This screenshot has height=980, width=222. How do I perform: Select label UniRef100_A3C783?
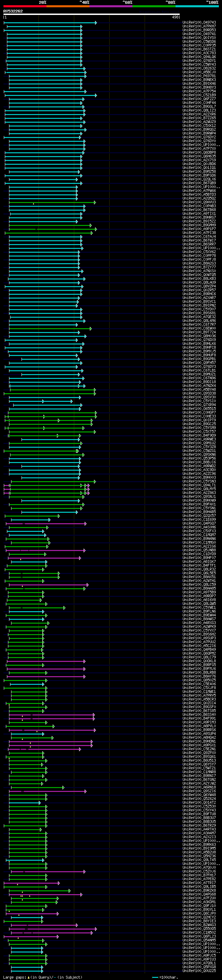point(199,53)
